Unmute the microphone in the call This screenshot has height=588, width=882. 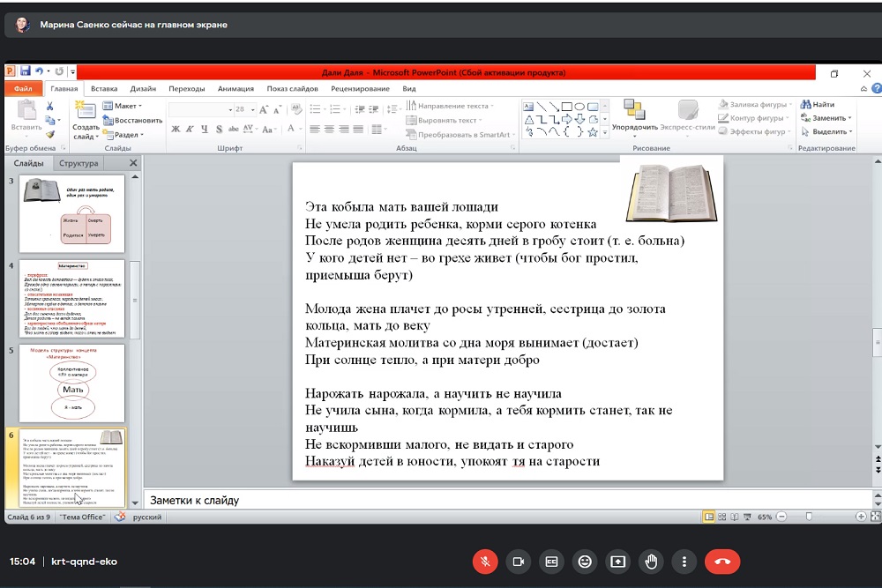484,562
